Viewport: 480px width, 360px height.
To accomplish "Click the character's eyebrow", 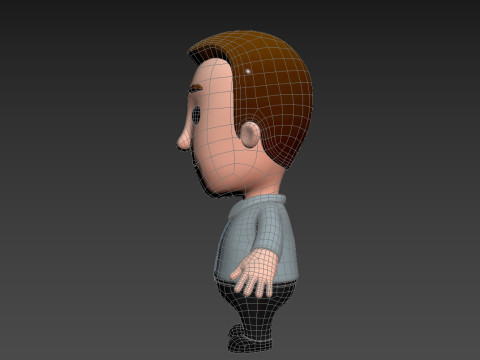I will 195,88.
